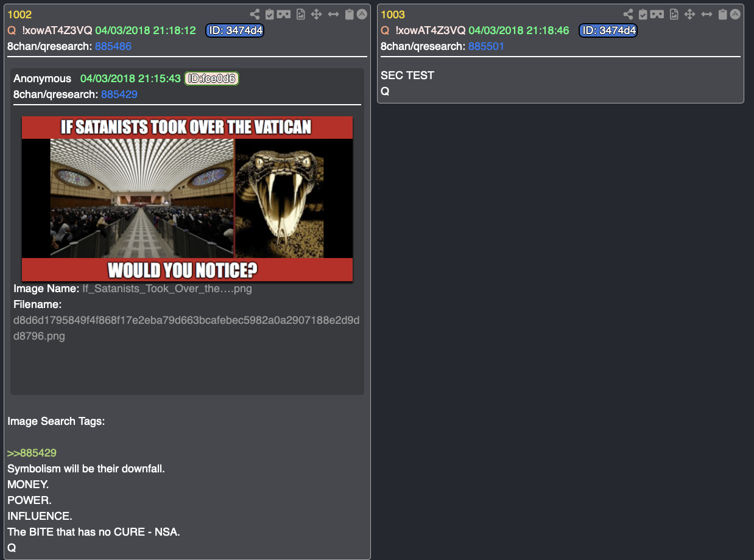Click tripcode !xowAT4Z3VQ on post 1003
The height and width of the screenshot is (560, 754).
click(431, 30)
